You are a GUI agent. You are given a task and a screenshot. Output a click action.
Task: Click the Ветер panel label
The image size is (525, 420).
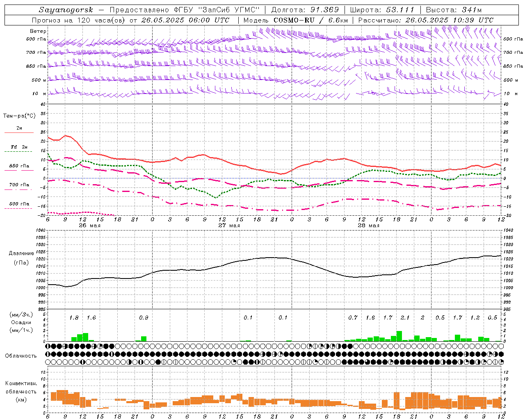coord(38,31)
